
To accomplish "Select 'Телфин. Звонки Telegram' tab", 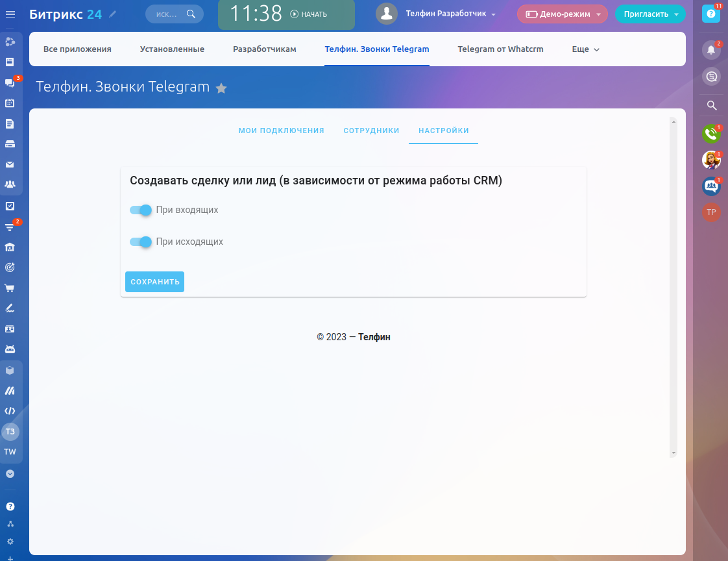I will coord(377,49).
